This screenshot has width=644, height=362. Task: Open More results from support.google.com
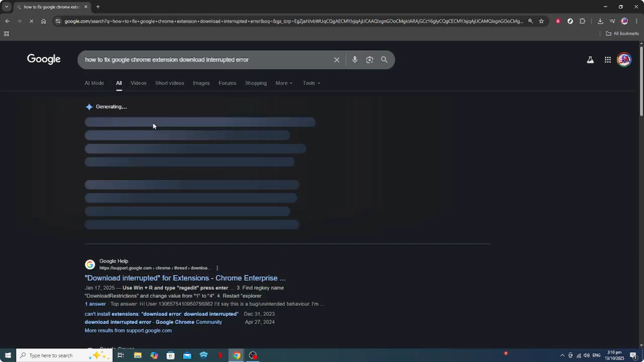click(128, 330)
